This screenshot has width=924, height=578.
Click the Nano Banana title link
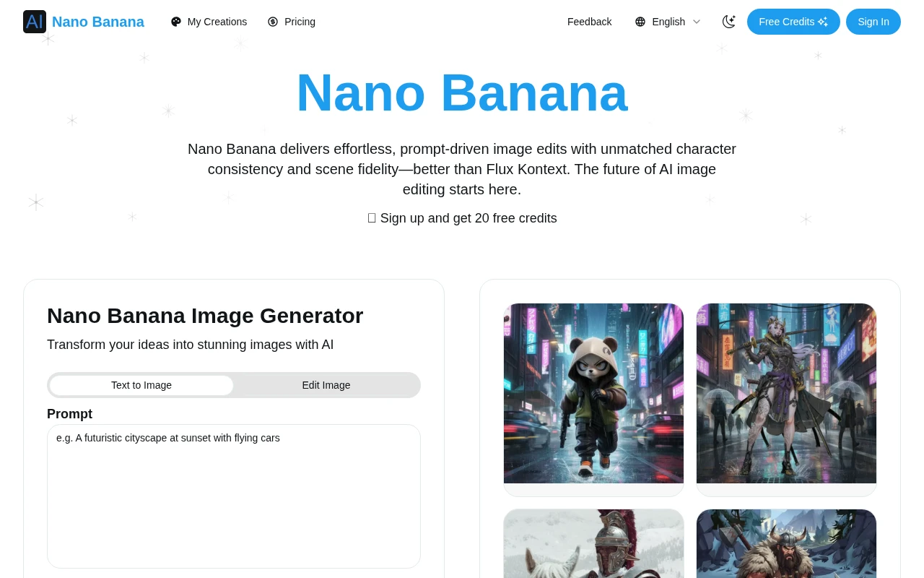coord(98,22)
